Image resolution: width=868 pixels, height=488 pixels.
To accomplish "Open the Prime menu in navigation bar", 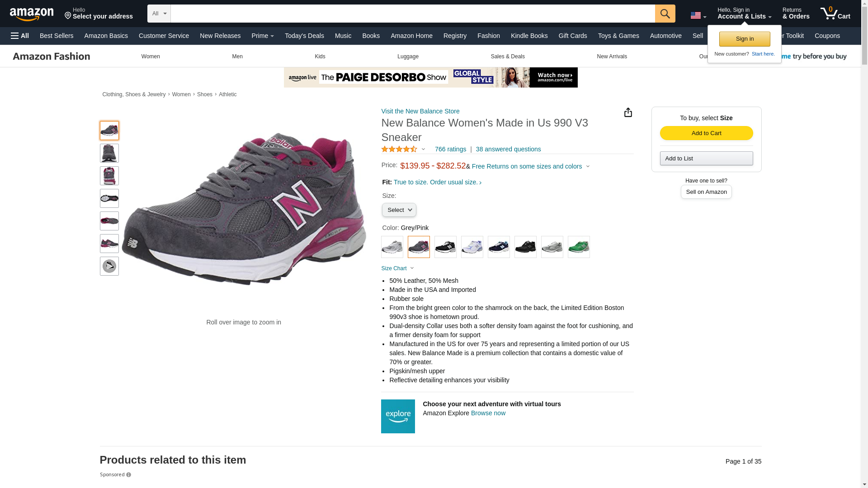I will coord(262,36).
